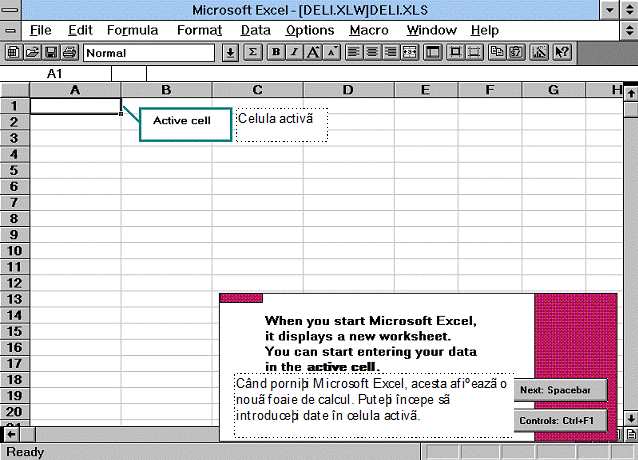Screen dimensions: 638x460
Task: Select row 1 header
Action: pos(15,106)
